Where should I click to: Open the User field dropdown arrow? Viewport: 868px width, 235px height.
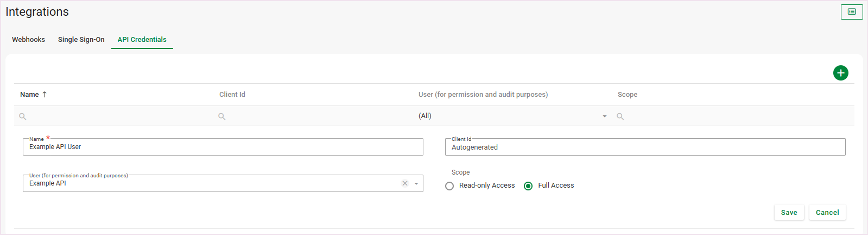pos(416,184)
